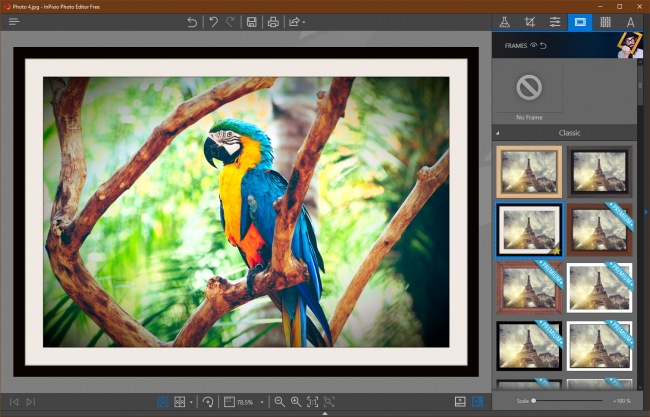Open the hamburger main menu
Image resolution: width=650 pixels, height=417 pixels.
14,22
